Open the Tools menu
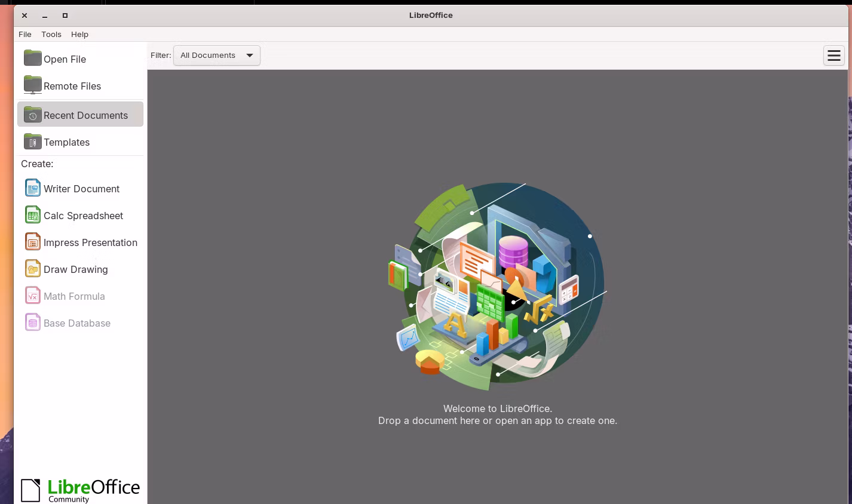This screenshot has height=504, width=852. coord(51,34)
